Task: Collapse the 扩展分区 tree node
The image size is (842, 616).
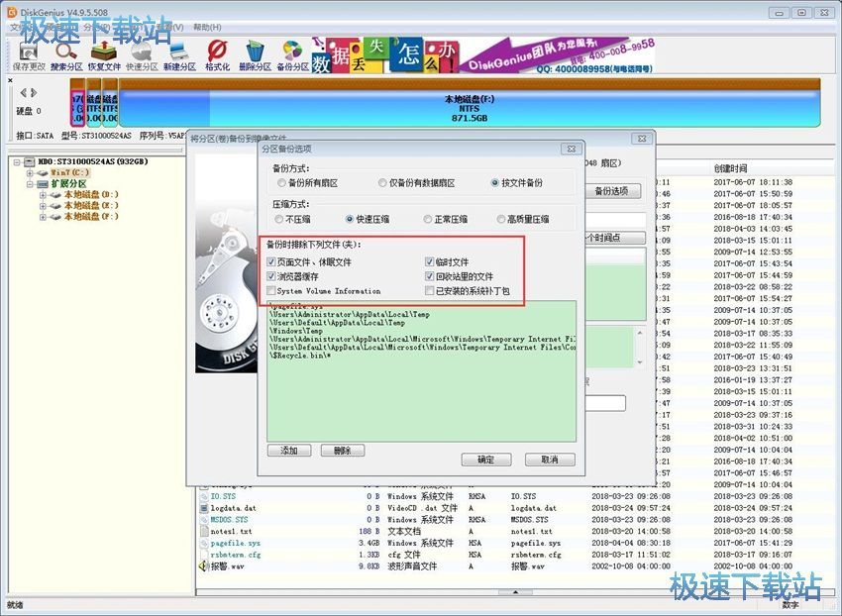Action: [x=31, y=183]
